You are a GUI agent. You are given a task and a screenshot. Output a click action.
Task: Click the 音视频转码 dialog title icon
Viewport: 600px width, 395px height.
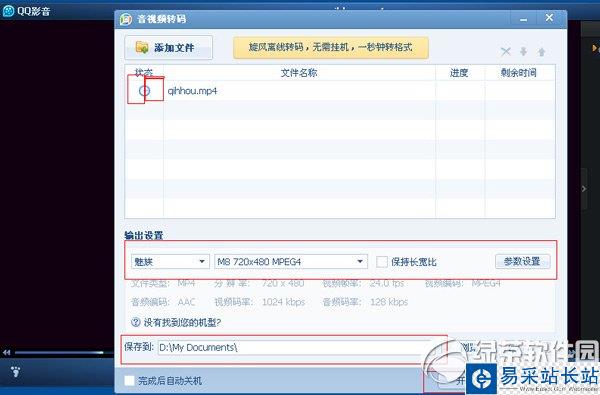[126, 19]
